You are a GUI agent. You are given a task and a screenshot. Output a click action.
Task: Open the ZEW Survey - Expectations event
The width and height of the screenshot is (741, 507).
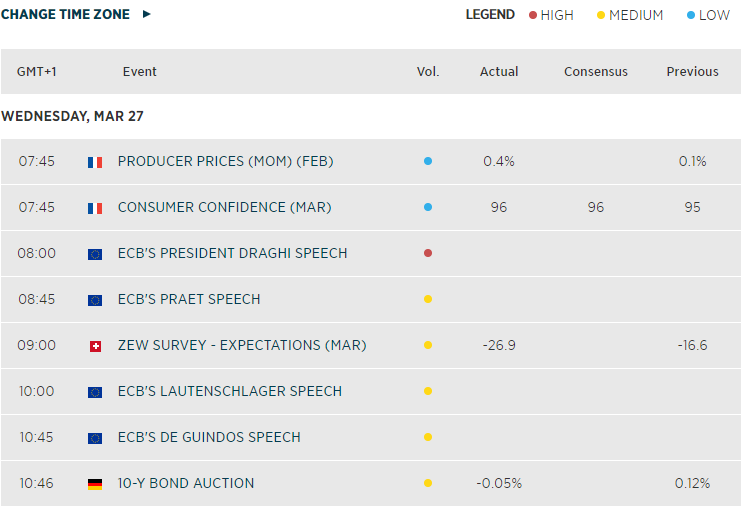[x=241, y=346]
